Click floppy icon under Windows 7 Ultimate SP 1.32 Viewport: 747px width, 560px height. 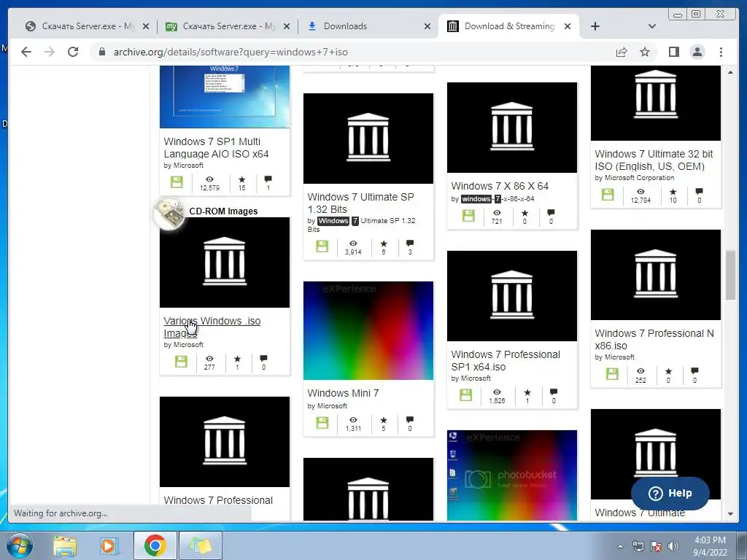(322, 246)
